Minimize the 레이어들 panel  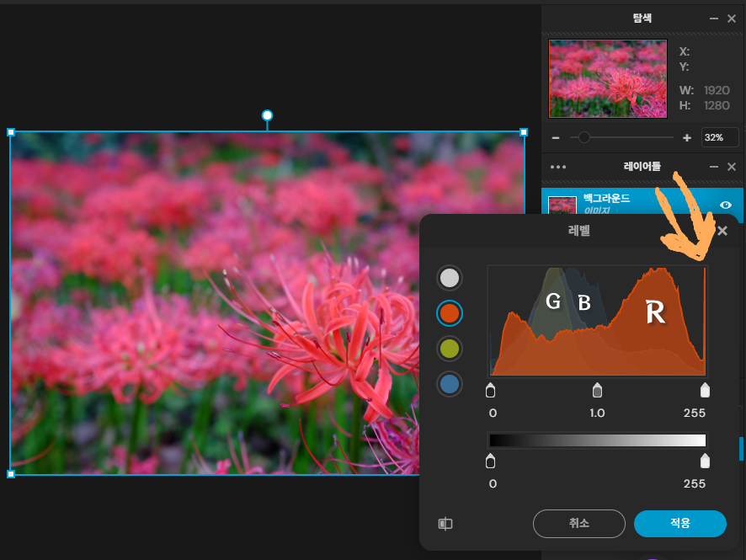714,167
